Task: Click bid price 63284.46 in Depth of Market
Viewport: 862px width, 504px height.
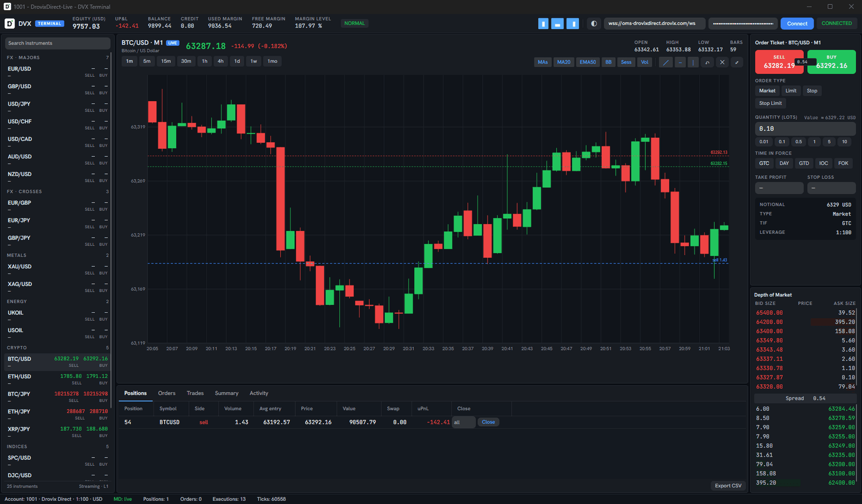Action: 842,409
